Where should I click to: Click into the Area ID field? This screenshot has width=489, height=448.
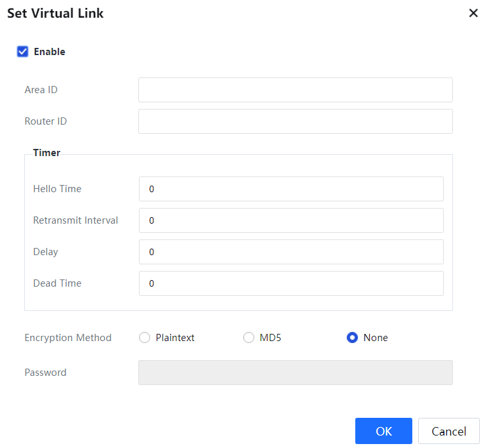[x=295, y=90]
